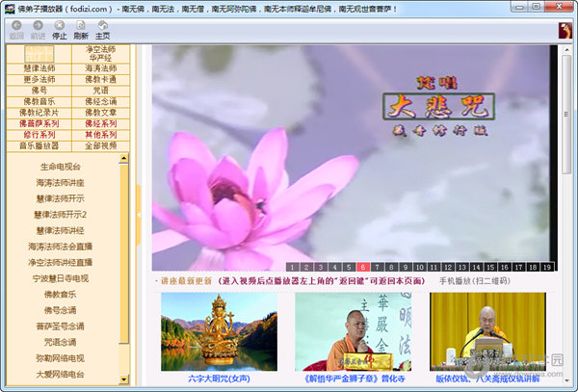Select 大爱网络电台 in the channel list

61,375
